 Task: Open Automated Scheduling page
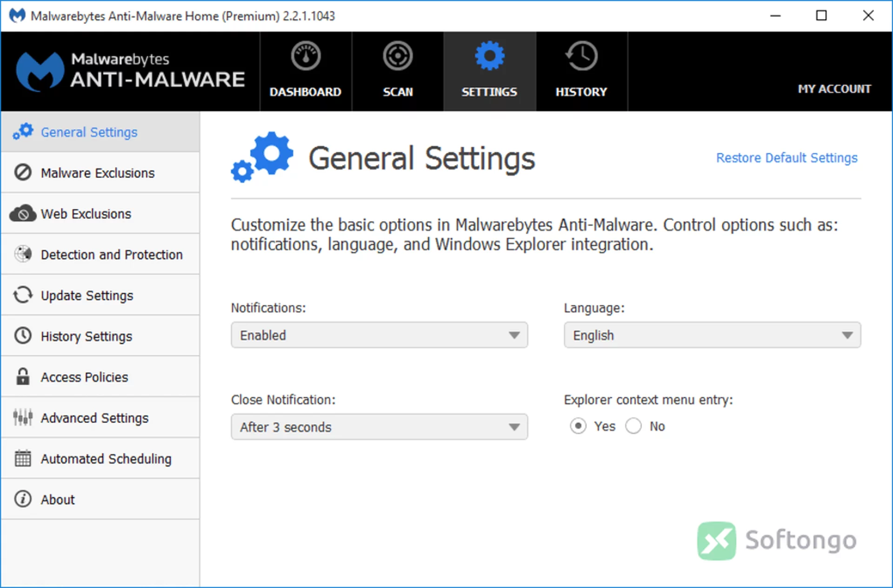[106, 459]
